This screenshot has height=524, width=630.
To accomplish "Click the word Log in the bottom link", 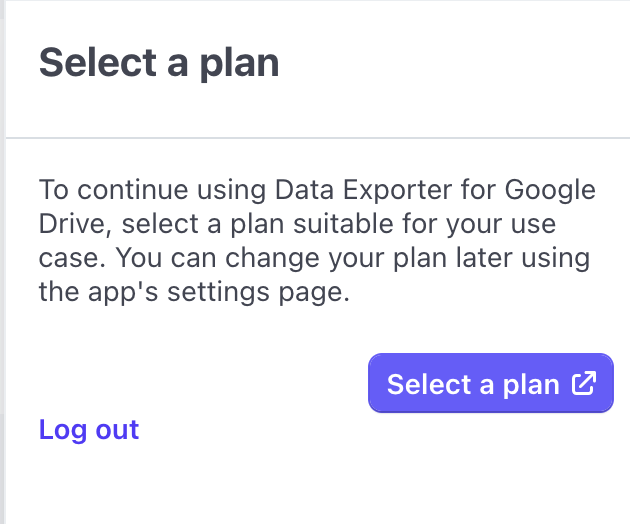I will 63,431.
